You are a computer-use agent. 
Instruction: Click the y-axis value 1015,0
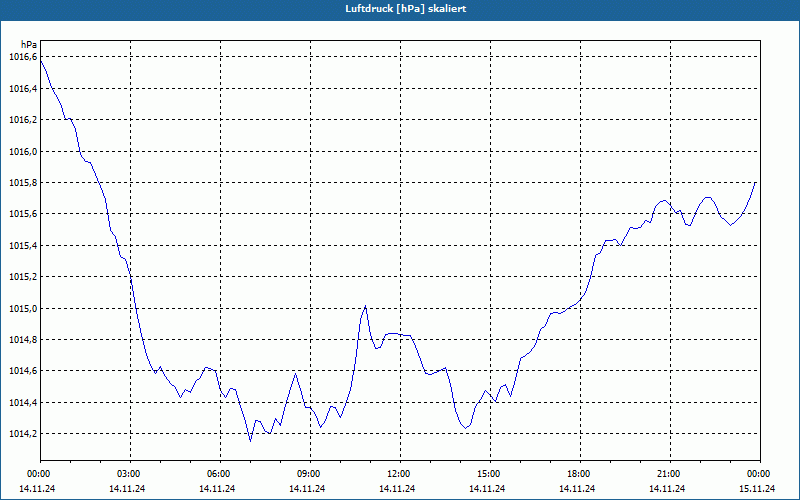[23, 309]
